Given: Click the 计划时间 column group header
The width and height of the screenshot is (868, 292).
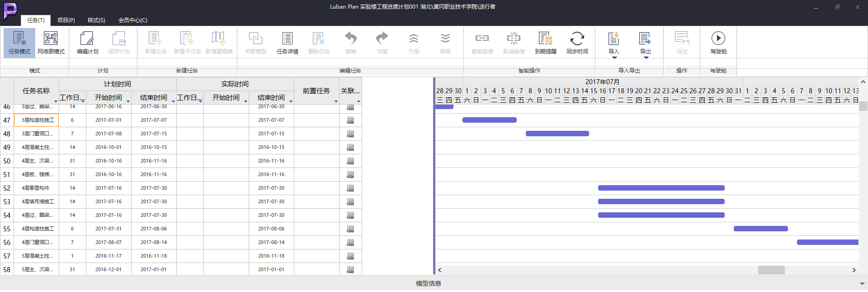Looking at the screenshot, I should pos(118,84).
